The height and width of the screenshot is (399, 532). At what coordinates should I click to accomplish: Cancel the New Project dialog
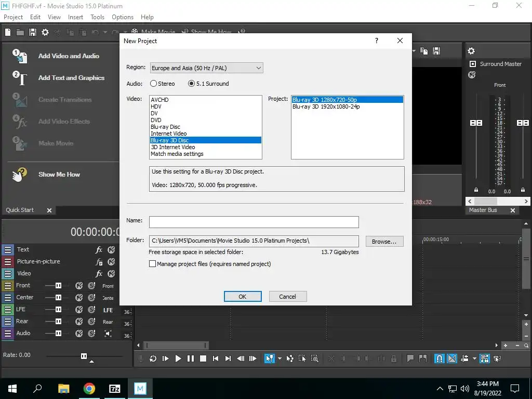(288, 297)
